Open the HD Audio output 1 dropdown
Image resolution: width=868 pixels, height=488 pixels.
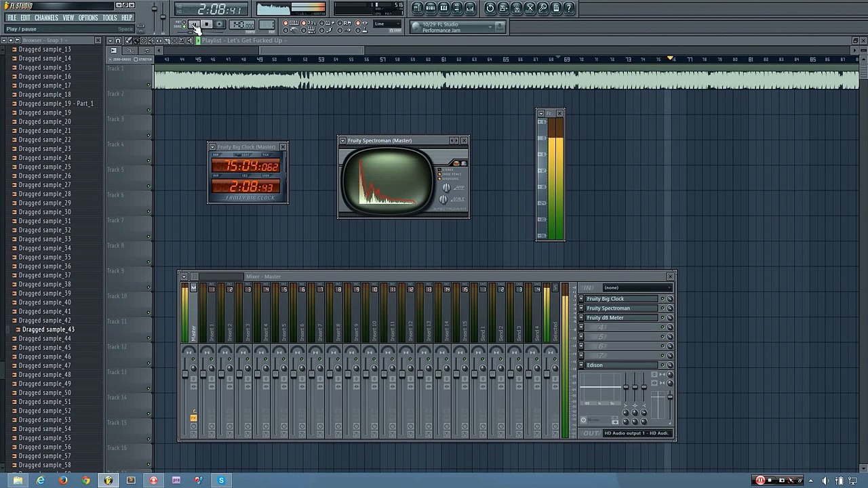pos(637,433)
